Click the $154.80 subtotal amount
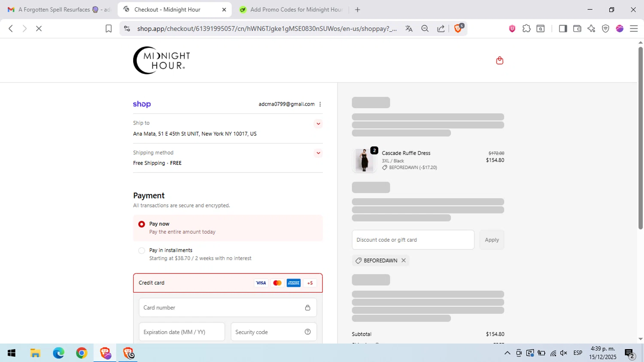Screen dimensions: 644x362 (x=495, y=334)
